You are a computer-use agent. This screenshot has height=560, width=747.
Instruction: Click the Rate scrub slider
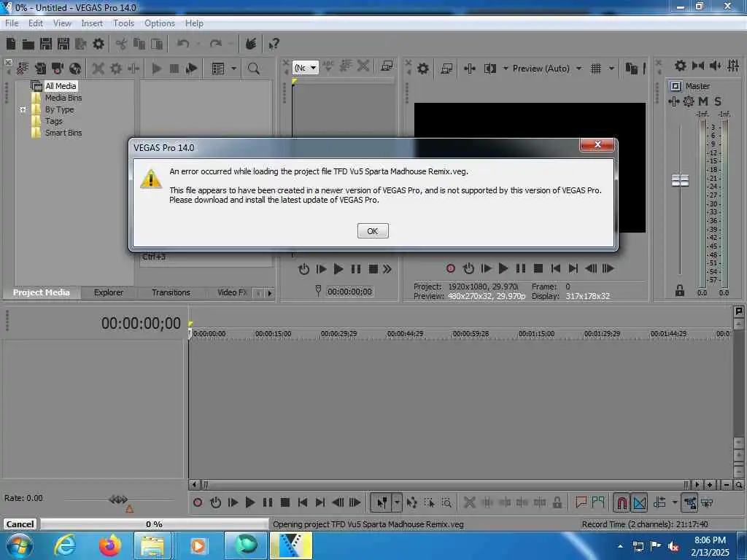click(x=118, y=499)
